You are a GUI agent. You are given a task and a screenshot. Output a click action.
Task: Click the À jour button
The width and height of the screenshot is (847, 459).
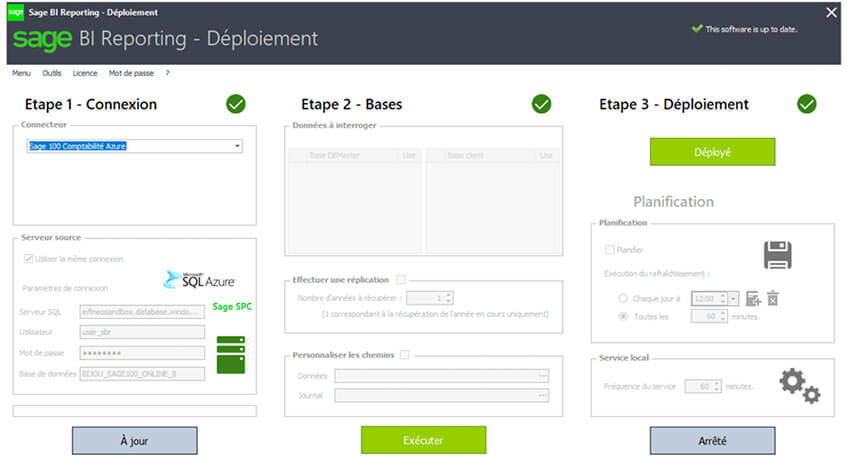(135, 441)
